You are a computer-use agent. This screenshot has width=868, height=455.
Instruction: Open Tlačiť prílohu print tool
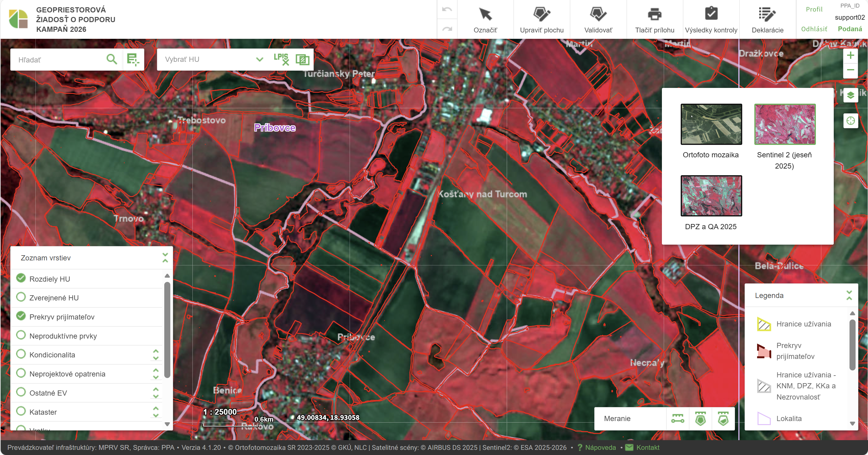pyautogui.click(x=654, y=19)
